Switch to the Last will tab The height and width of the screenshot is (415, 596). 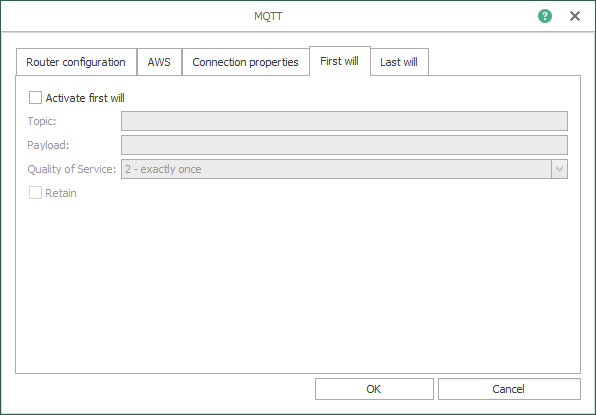coord(399,62)
